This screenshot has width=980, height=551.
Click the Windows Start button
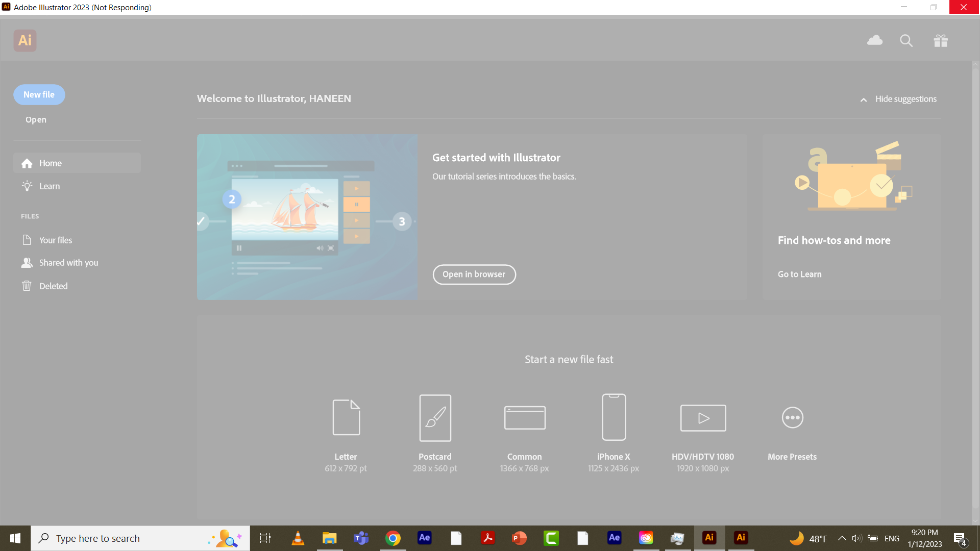point(15,538)
